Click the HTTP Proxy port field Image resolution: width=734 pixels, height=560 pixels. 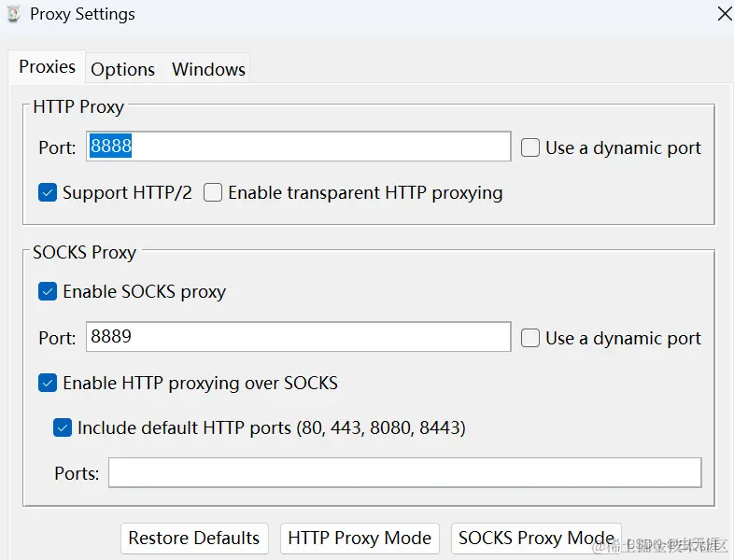click(x=298, y=147)
